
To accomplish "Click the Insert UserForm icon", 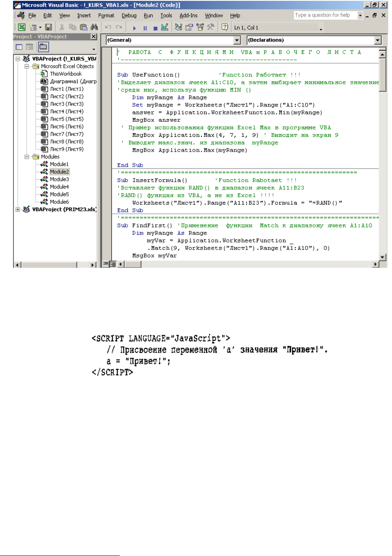I will click(x=33, y=27).
